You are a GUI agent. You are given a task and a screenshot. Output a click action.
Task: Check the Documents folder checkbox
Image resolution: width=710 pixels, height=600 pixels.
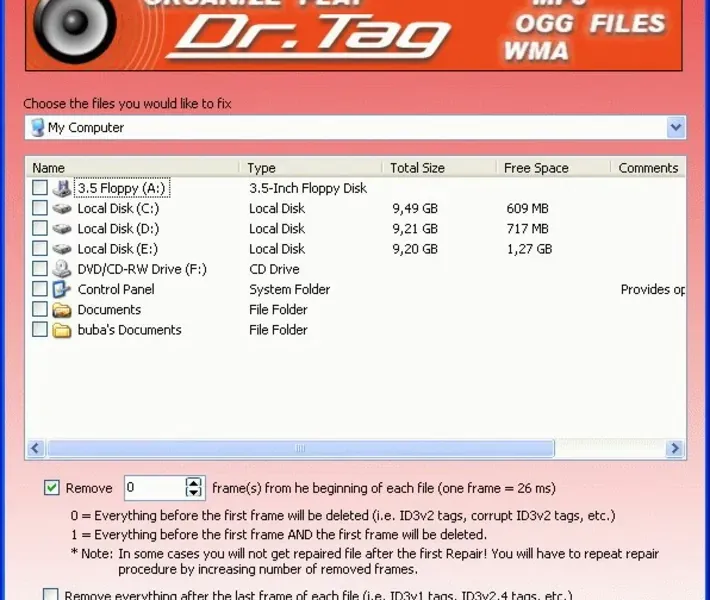point(40,309)
